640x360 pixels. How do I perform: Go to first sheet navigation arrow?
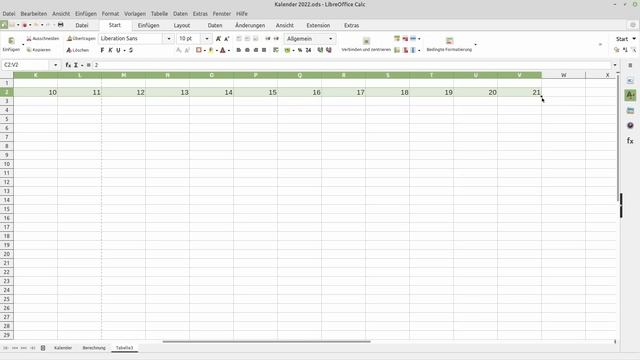[x=6, y=348]
